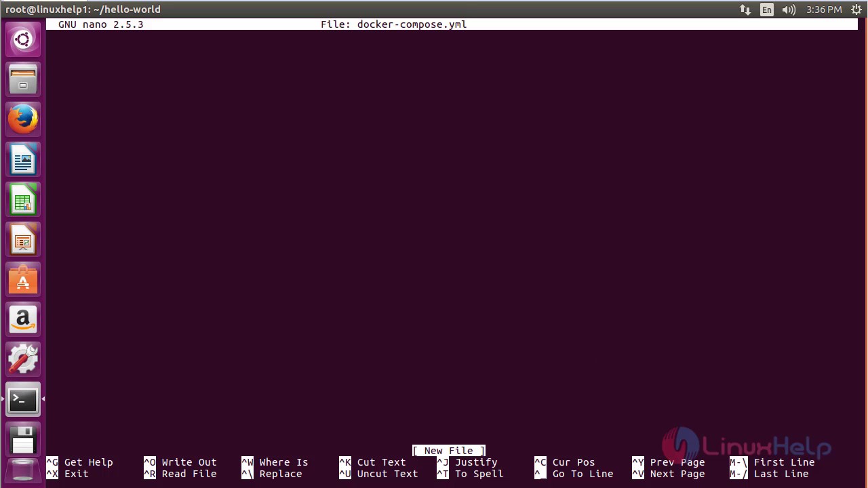
Task: Open the network connection indicator
Action: pos(745,9)
